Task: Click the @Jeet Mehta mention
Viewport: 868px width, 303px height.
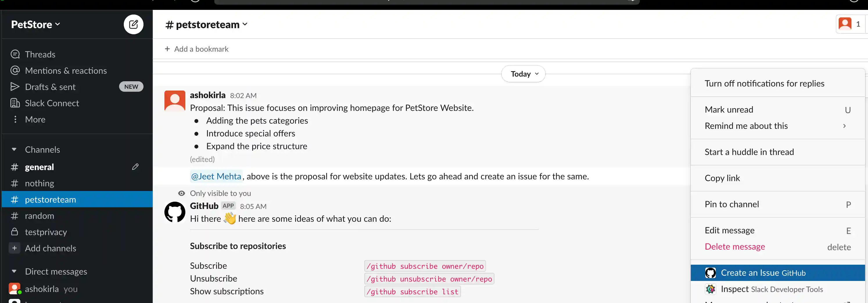Action: [x=216, y=176]
